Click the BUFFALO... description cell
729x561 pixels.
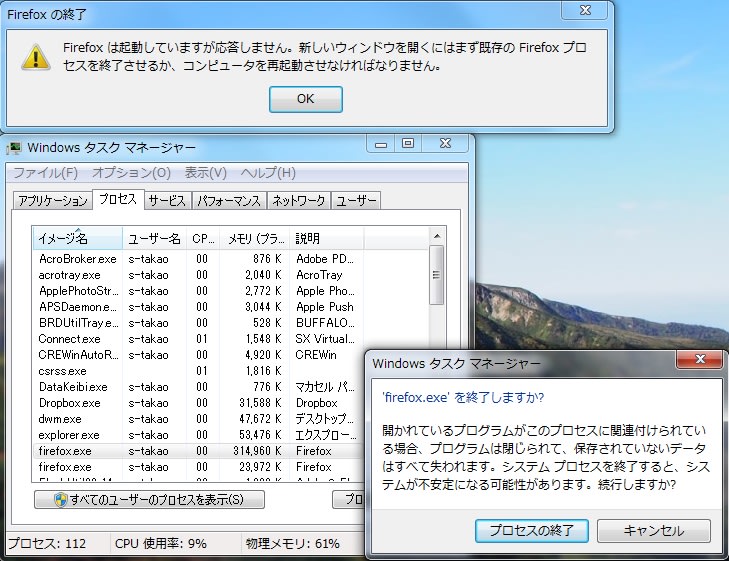click(x=325, y=323)
